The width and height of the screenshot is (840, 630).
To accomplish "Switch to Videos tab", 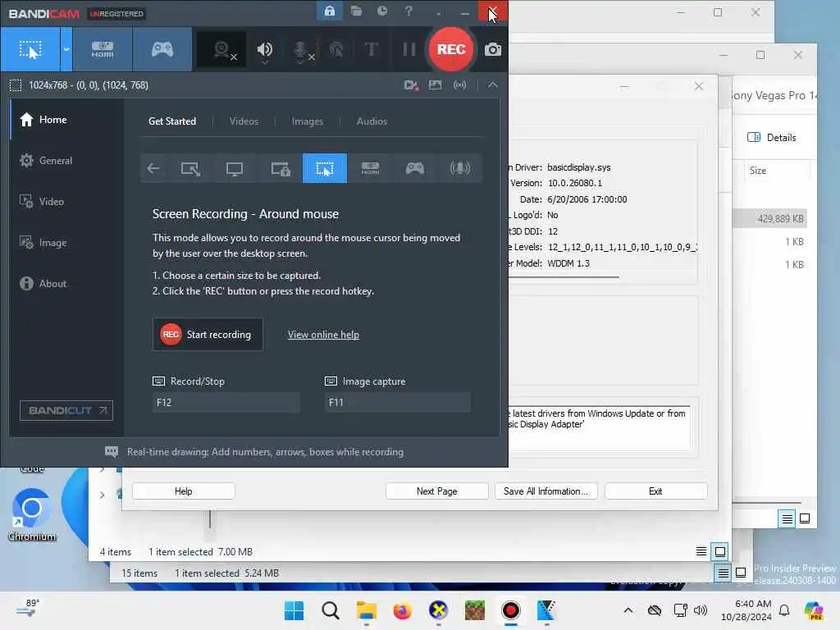I will pos(244,121).
